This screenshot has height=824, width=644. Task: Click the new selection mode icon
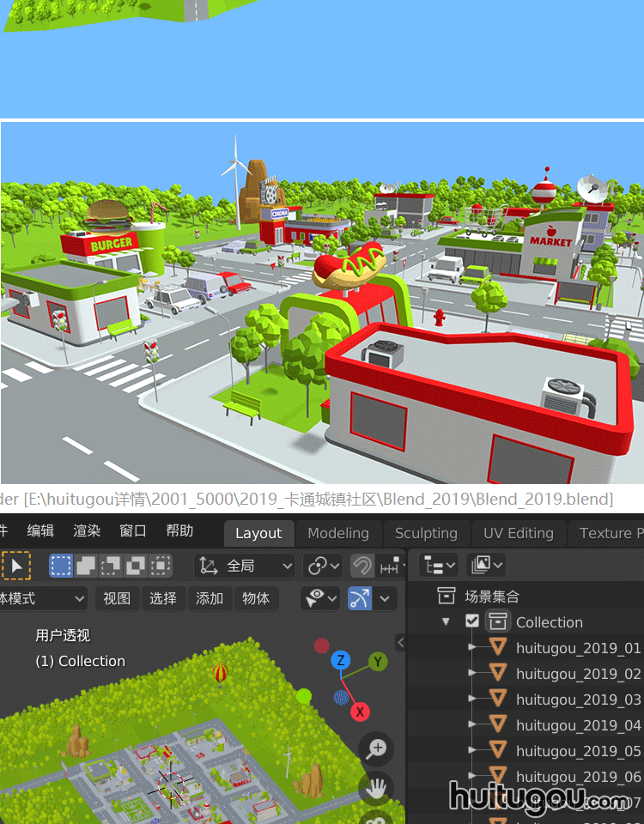click(61, 566)
